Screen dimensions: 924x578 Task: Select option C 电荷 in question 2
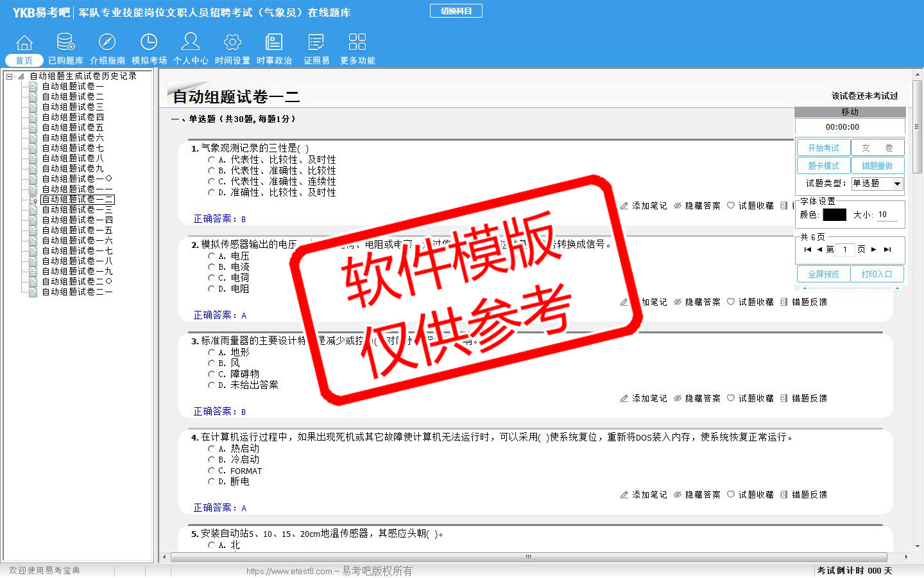211,278
